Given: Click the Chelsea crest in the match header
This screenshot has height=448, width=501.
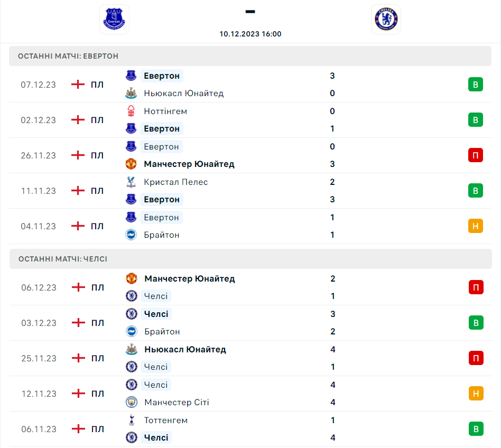Looking at the screenshot, I should [x=386, y=20].
